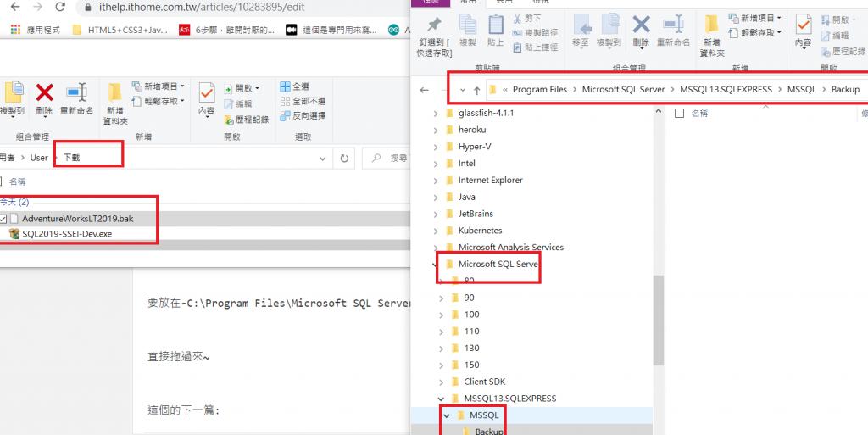The image size is (868, 435).
Task: Sort by the 名稱 column in the Downloads window
Action: pos(17,181)
